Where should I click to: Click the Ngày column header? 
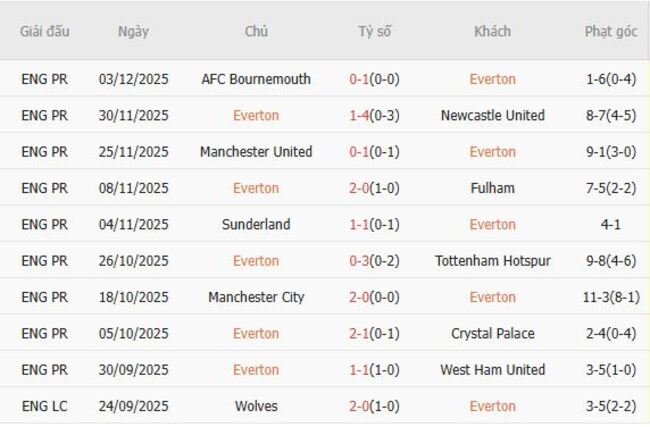click(133, 31)
